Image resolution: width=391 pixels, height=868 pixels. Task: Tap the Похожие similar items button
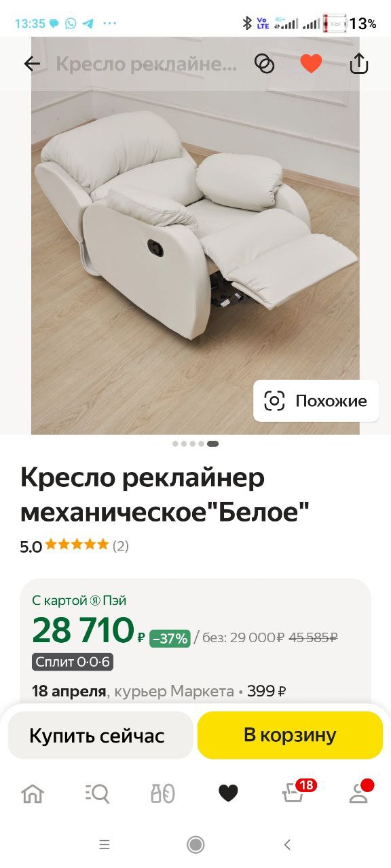point(316,401)
